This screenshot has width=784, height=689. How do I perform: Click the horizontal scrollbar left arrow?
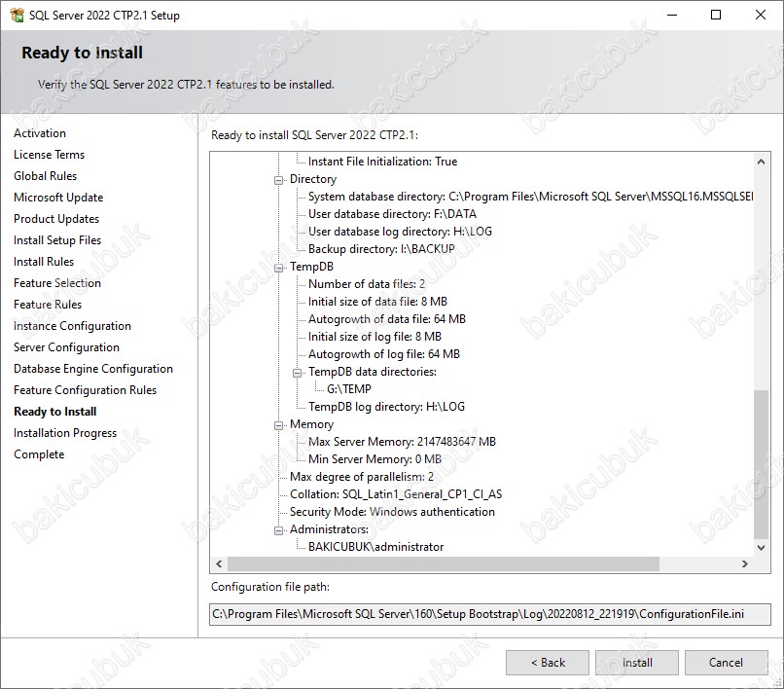pos(219,563)
